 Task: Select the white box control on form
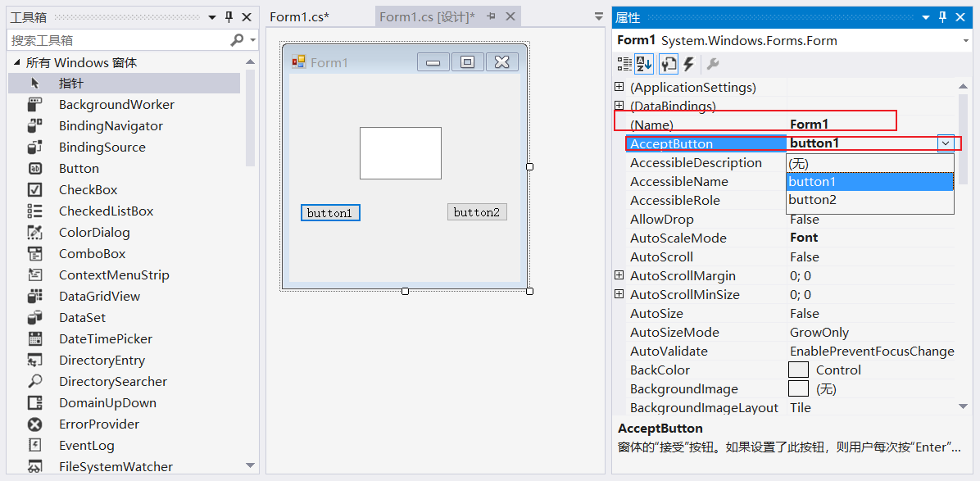coord(401,153)
